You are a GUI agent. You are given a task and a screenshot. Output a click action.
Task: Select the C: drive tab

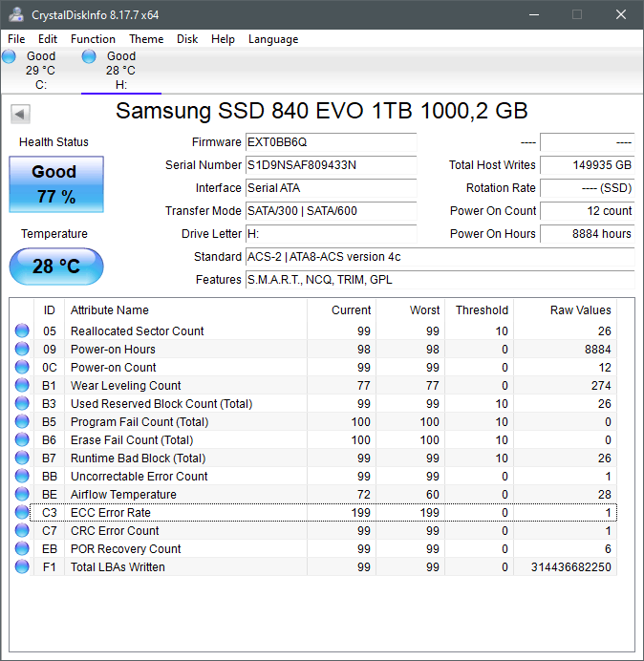point(40,71)
